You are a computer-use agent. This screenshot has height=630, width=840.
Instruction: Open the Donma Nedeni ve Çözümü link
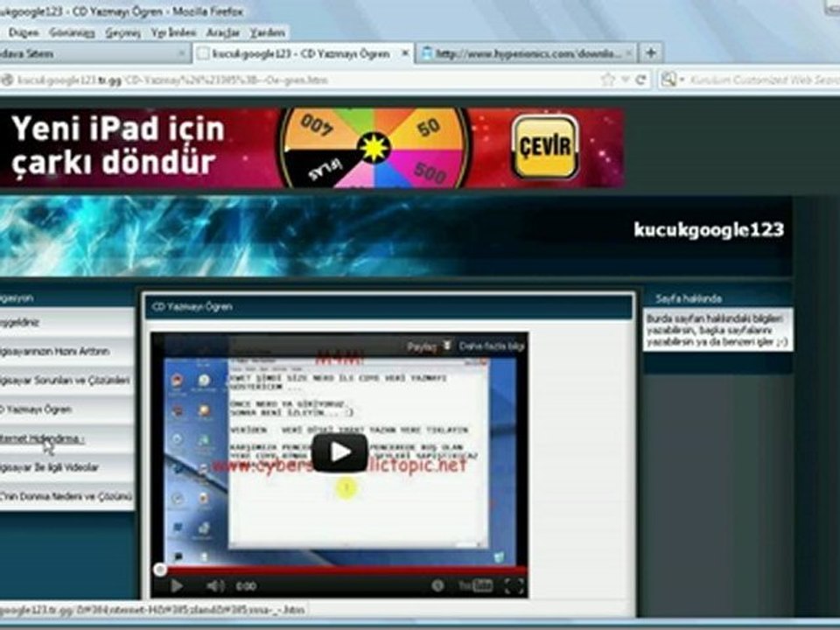(x=66, y=496)
